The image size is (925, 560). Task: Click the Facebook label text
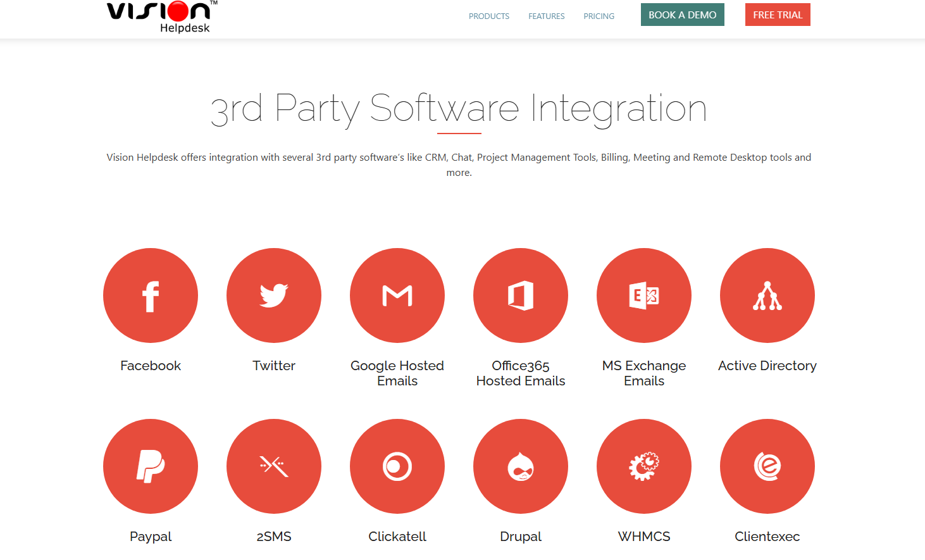[151, 366]
